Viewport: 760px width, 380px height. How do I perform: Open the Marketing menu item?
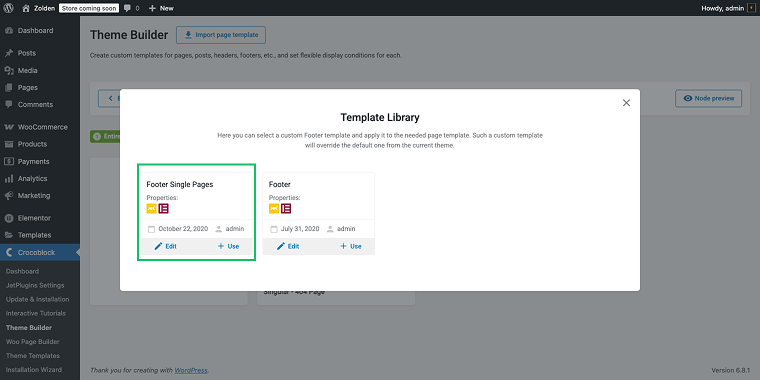(x=34, y=196)
